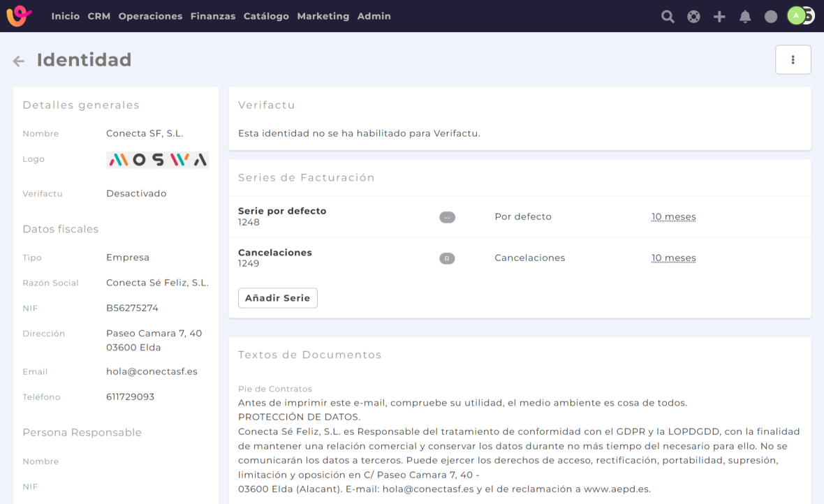Open the 'Cancelaciones' billing series row

275,253
